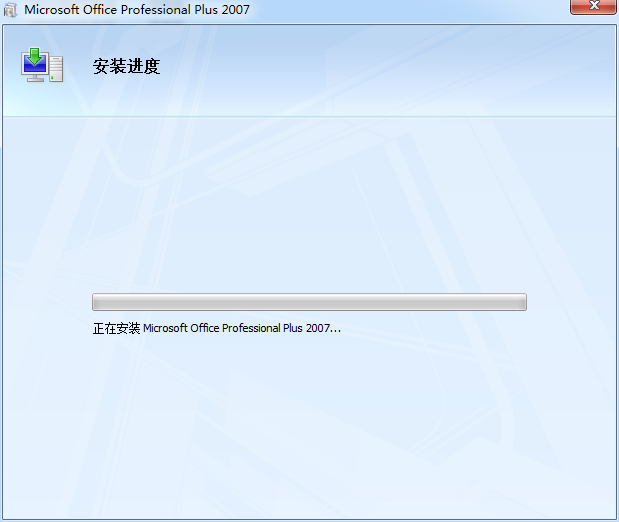Click '正在安装 Microsoft Office Professional Plus 2007...' status text
The width and height of the screenshot is (619, 522).
coord(216,328)
